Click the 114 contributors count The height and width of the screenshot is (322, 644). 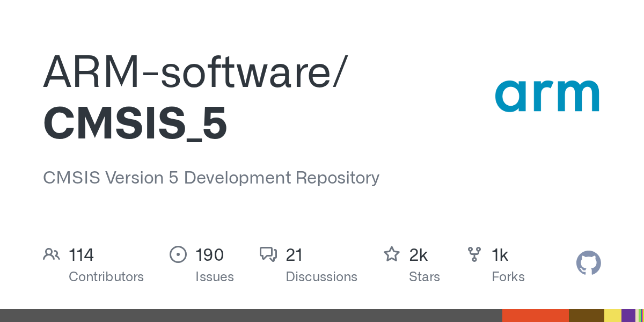[x=81, y=255]
